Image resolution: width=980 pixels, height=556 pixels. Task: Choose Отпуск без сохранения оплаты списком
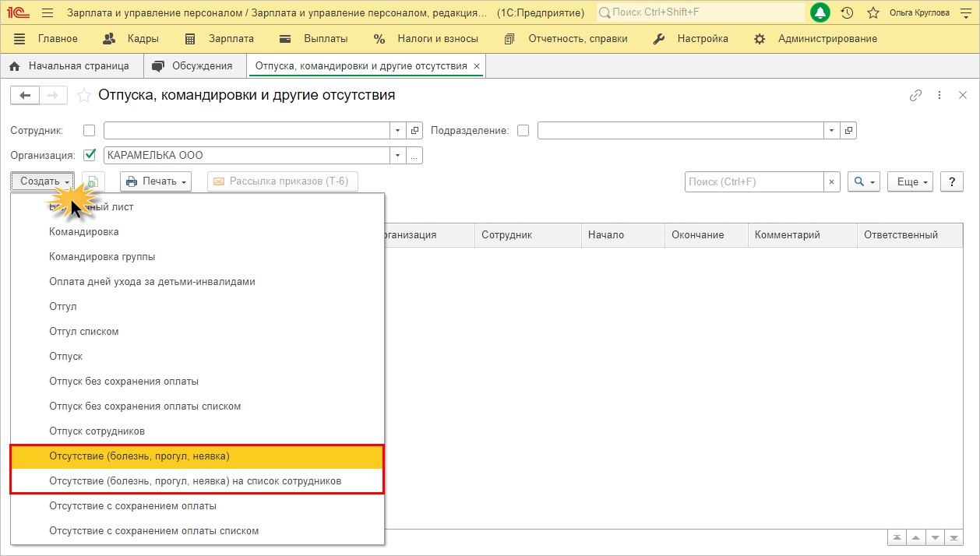pos(198,406)
